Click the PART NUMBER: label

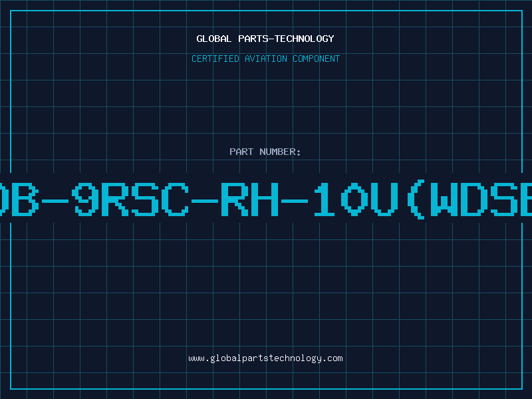coord(265,152)
